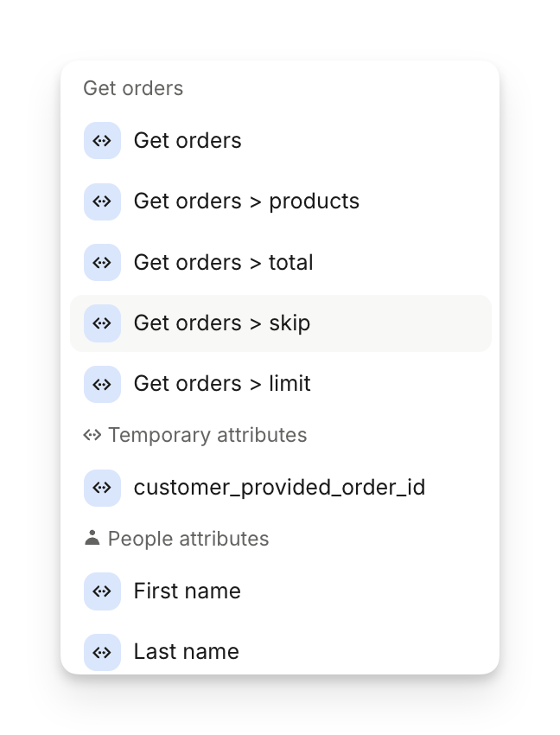Select Get orders > total entry
This screenshot has height=735, width=560.
(223, 262)
